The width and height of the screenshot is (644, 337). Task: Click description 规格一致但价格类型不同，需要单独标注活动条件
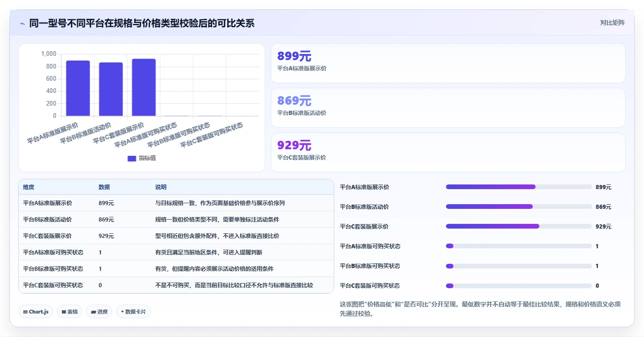[x=217, y=220]
